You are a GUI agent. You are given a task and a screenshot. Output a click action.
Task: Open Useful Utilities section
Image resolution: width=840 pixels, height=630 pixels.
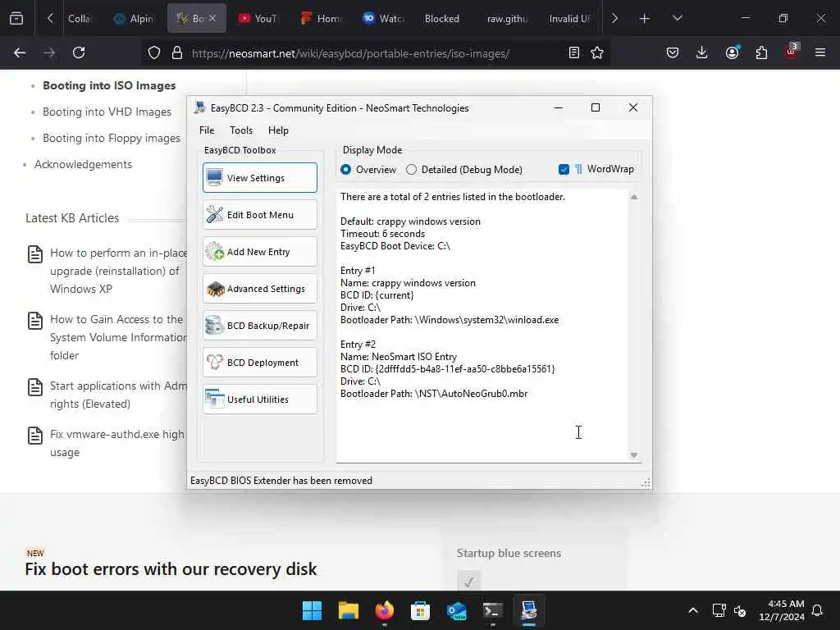(x=260, y=399)
